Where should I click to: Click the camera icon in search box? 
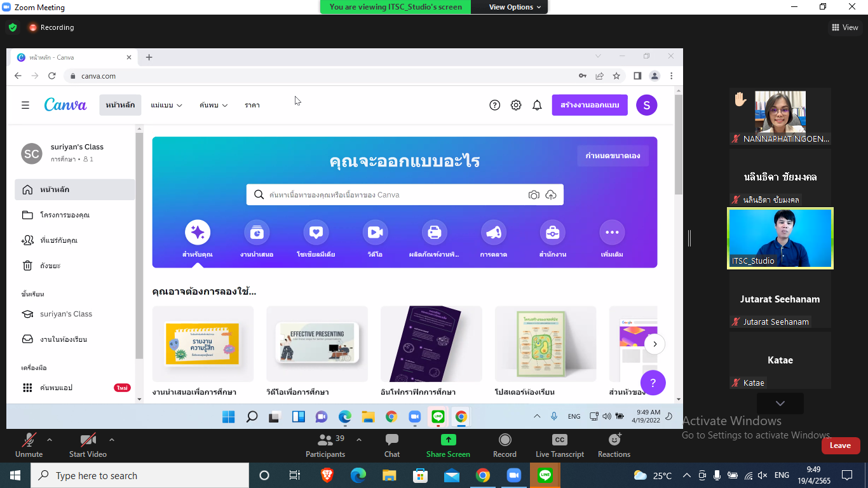point(534,195)
